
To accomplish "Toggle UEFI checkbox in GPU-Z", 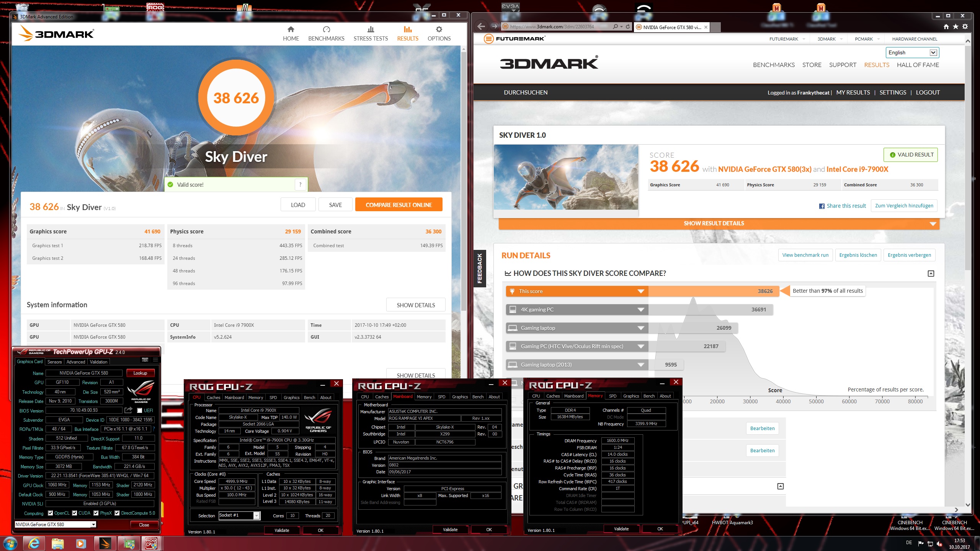I will point(140,410).
